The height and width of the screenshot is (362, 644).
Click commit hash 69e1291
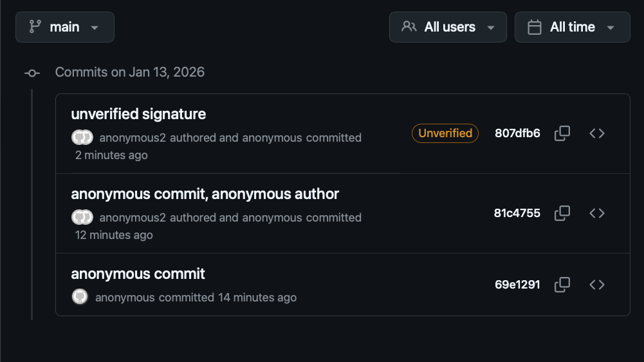(x=517, y=285)
